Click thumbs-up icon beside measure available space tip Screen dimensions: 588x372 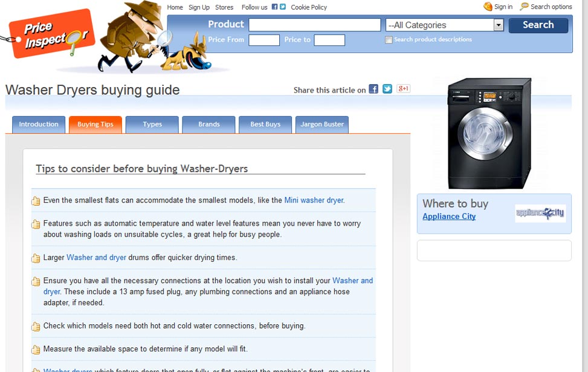(36, 350)
